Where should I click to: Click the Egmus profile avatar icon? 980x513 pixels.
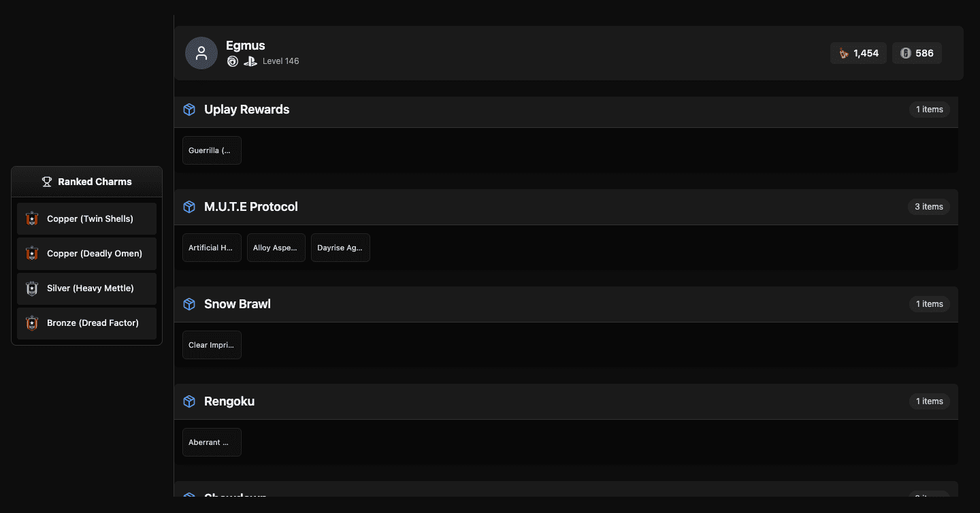[201, 53]
